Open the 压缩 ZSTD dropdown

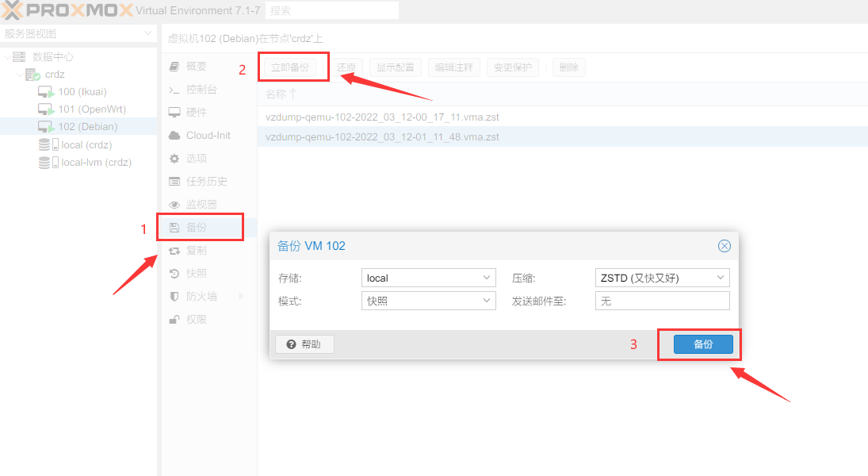(x=720, y=278)
